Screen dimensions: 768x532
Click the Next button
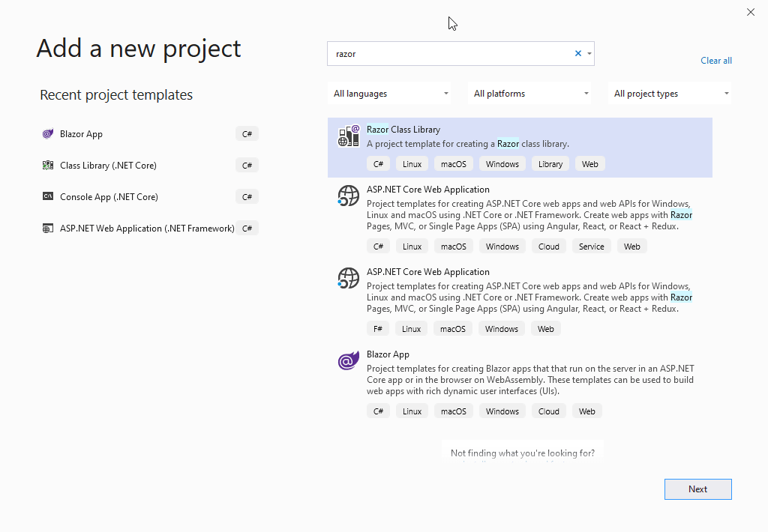pyautogui.click(x=698, y=489)
